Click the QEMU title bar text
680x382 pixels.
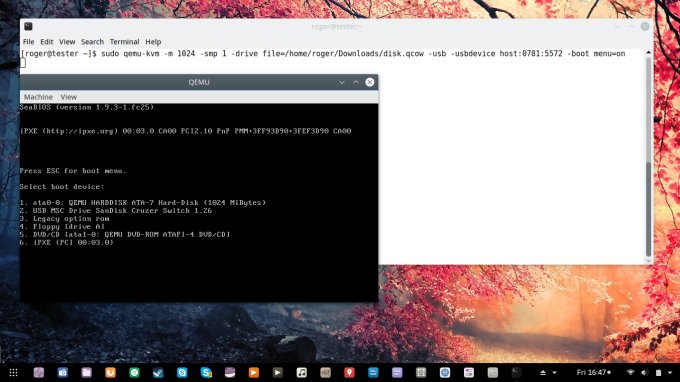(199, 82)
